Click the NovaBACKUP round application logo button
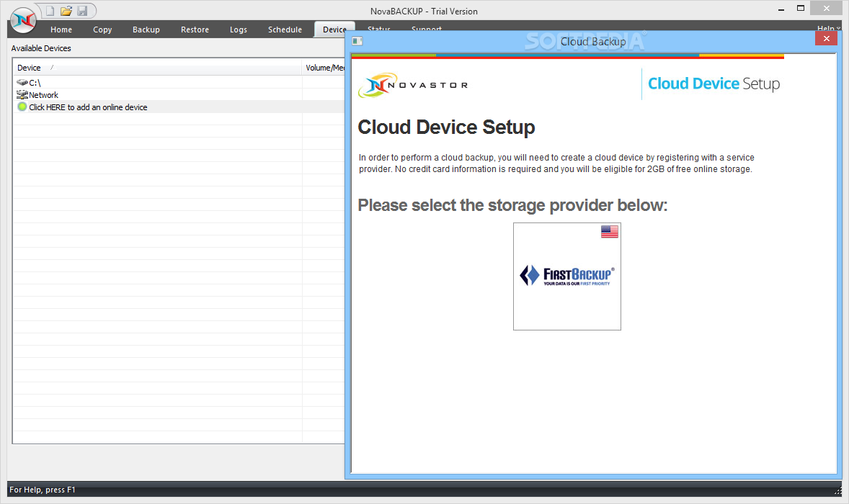This screenshot has width=849, height=504. 23,21
